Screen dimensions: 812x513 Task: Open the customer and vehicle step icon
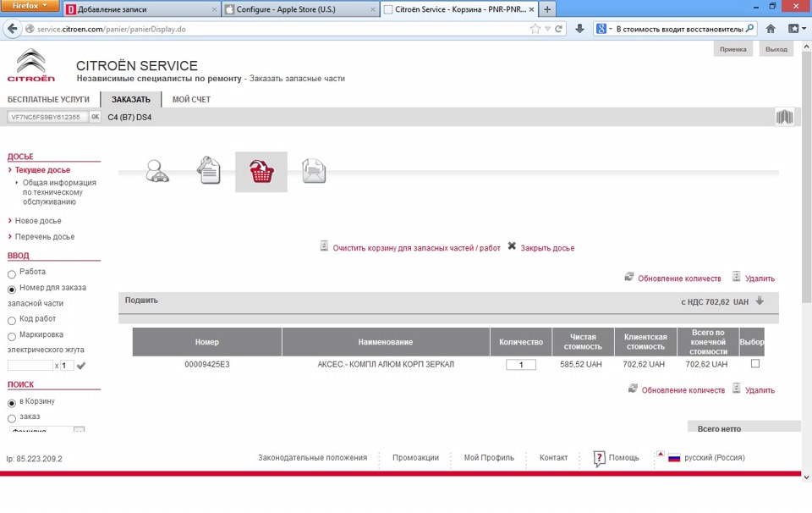tap(157, 171)
